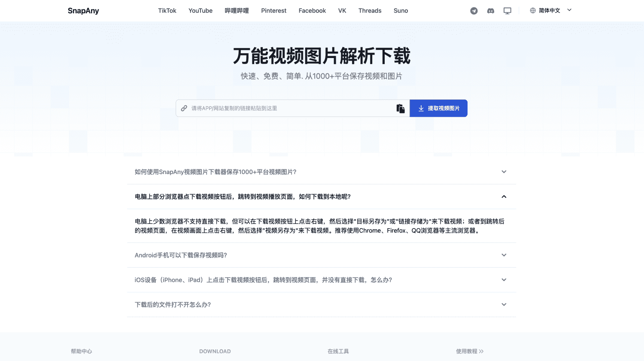Open the 哔哩哔哩 nav item

pyautogui.click(x=237, y=11)
